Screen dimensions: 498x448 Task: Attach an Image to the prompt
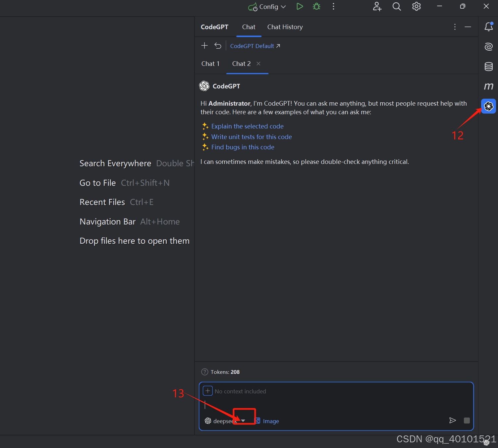coord(267,421)
